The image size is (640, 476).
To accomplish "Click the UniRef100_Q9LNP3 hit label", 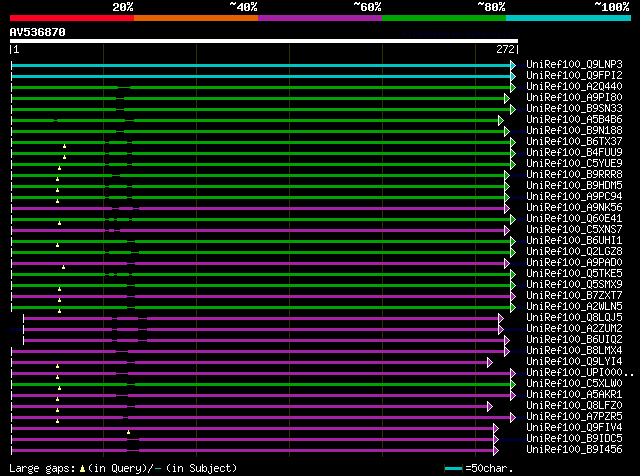I will [574, 65].
